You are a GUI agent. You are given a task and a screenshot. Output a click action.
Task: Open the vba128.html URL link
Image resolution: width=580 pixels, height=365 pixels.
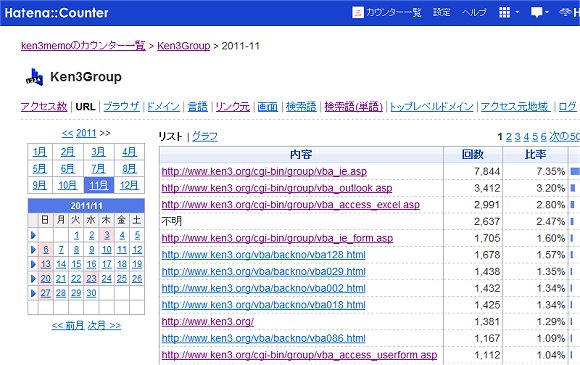coord(263,255)
